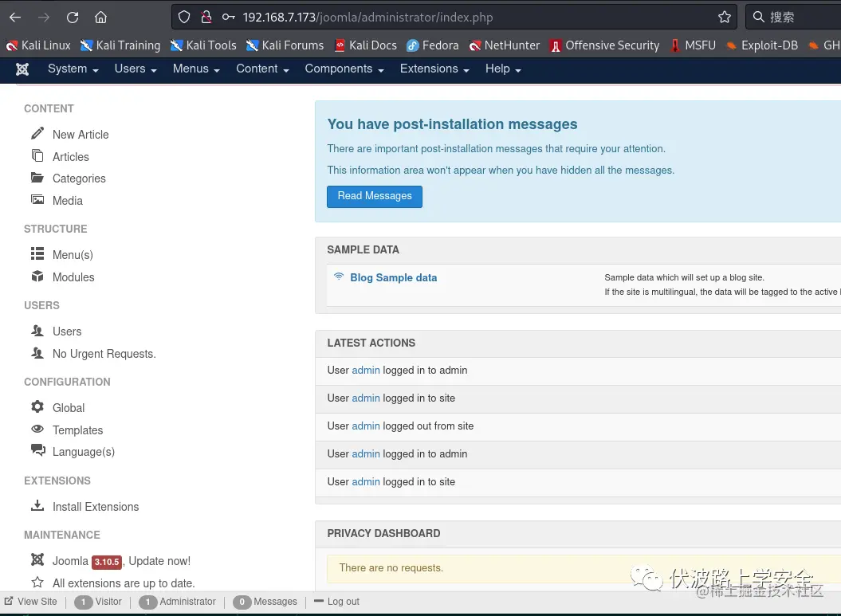
Task: Open the Components dropdown
Action: point(344,69)
